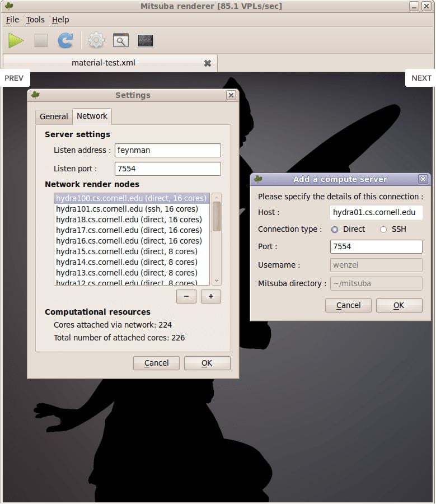
Task: Select the SSH connection type
Action: click(383, 230)
